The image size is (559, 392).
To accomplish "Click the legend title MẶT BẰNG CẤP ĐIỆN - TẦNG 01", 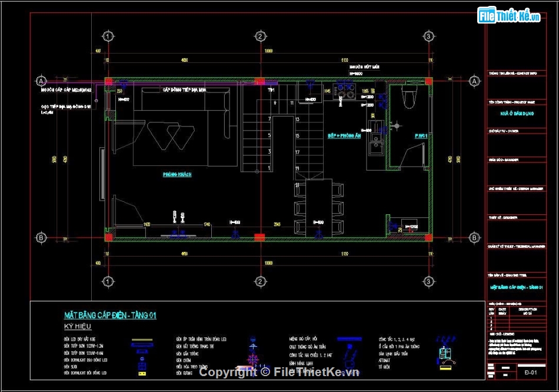I will click(x=110, y=315).
